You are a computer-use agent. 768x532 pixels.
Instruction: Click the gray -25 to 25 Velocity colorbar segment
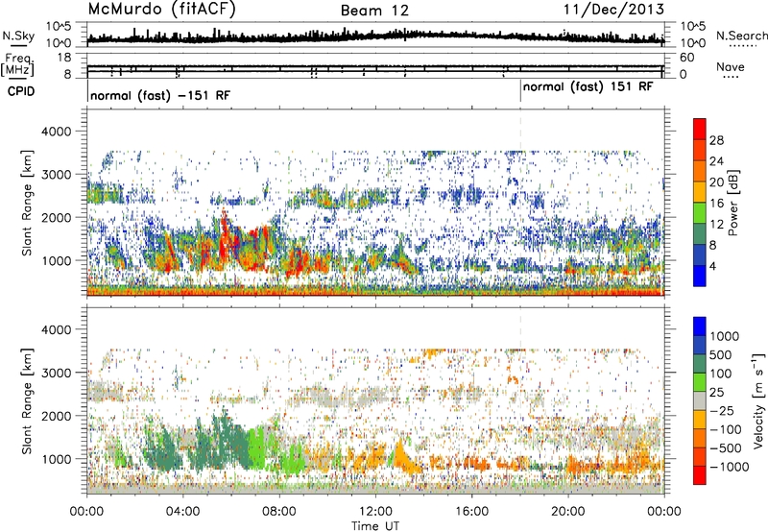pyautogui.click(x=700, y=400)
